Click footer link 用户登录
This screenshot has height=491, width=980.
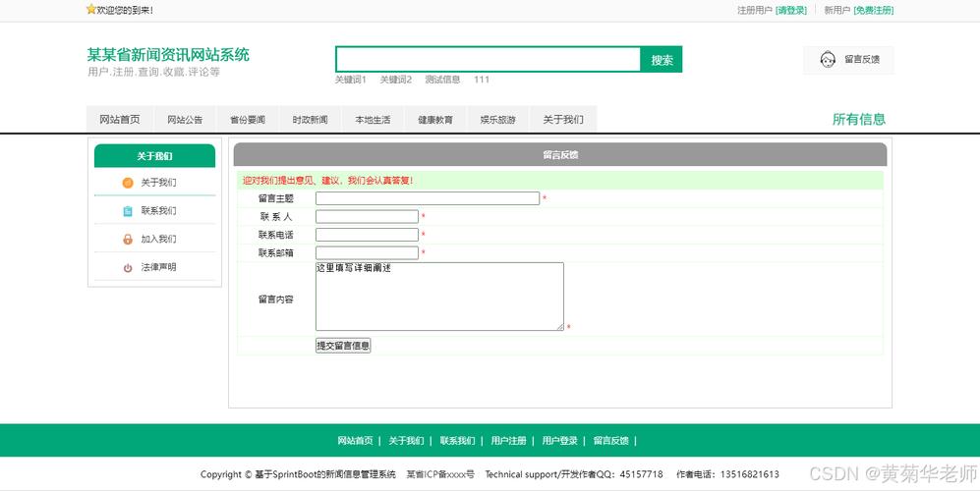tap(560, 441)
